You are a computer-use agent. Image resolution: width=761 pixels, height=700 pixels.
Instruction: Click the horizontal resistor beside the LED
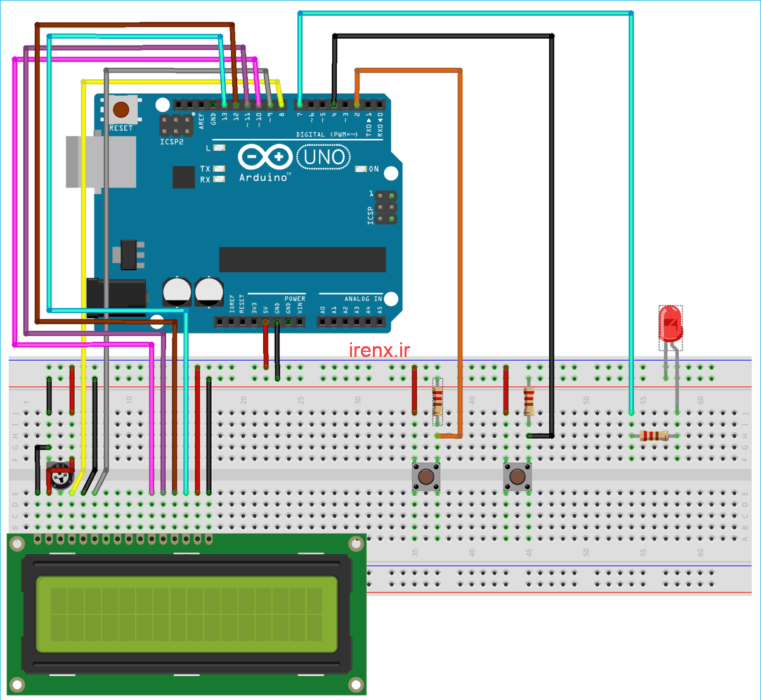point(654,436)
